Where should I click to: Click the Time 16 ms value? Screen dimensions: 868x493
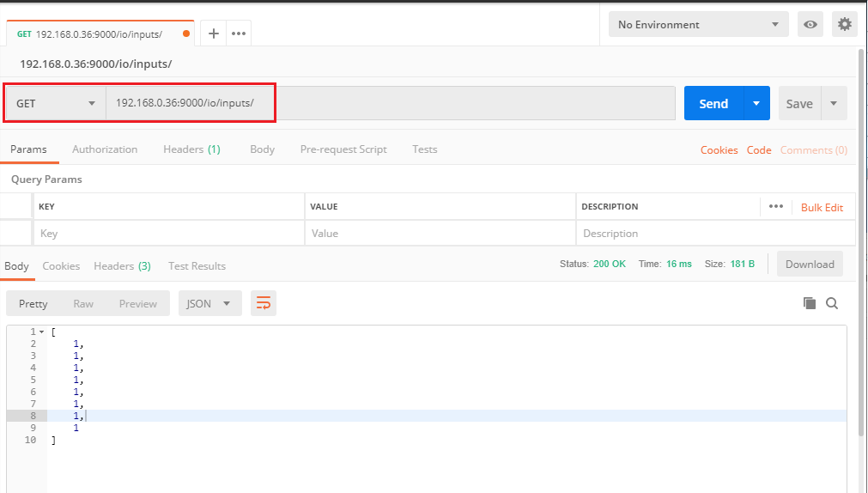click(x=678, y=264)
